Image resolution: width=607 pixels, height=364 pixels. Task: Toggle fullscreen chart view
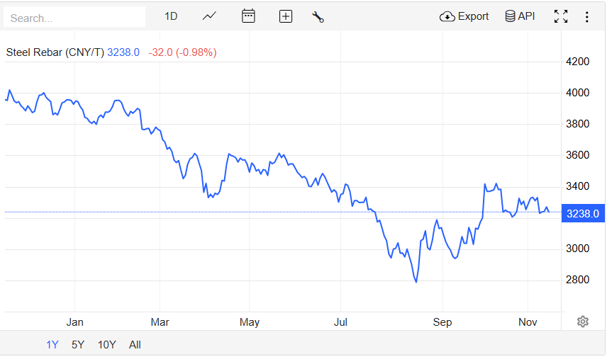pyautogui.click(x=561, y=16)
